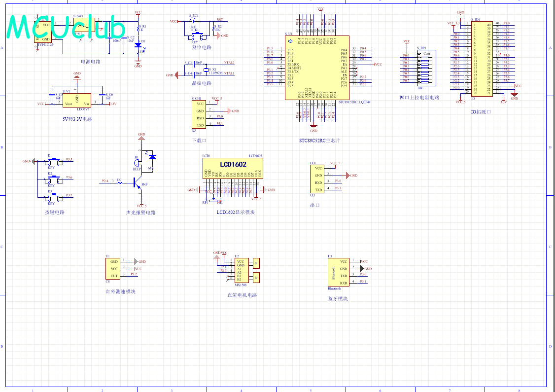Select the S_C3 30pF capacitor
Viewport: 555px width, 392px height.
click(x=194, y=65)
